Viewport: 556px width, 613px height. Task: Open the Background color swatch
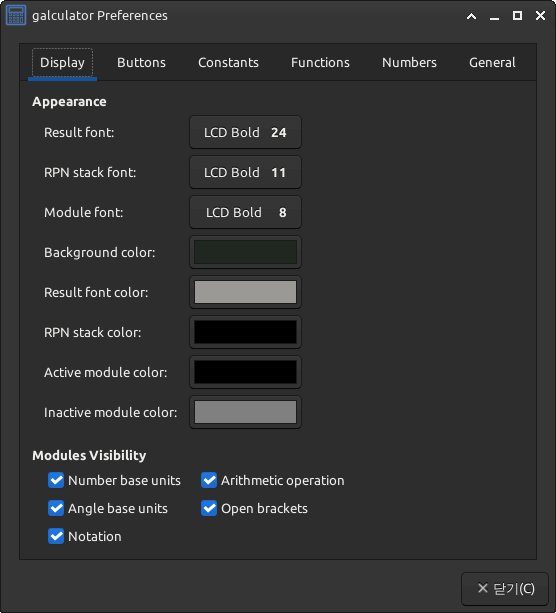click(x=246, y=253)
